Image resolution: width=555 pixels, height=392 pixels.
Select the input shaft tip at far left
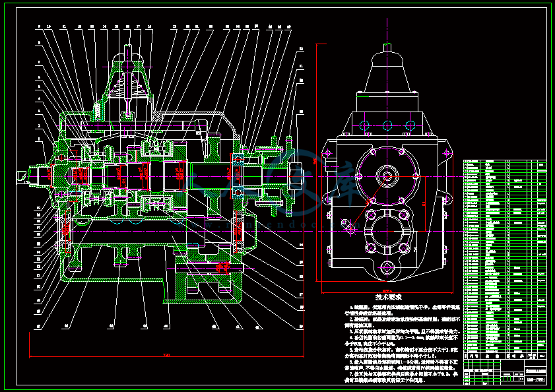pyautogui.click(x=22, y=176)
